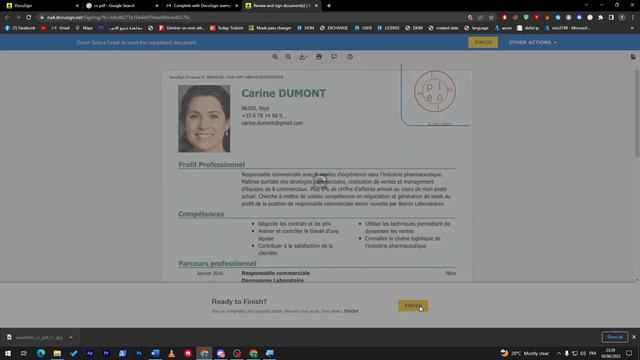Open the Mode pass changer bookmark
Image resolution: width=640 pixels, height=360 pixels.
[x=270, y=28]
